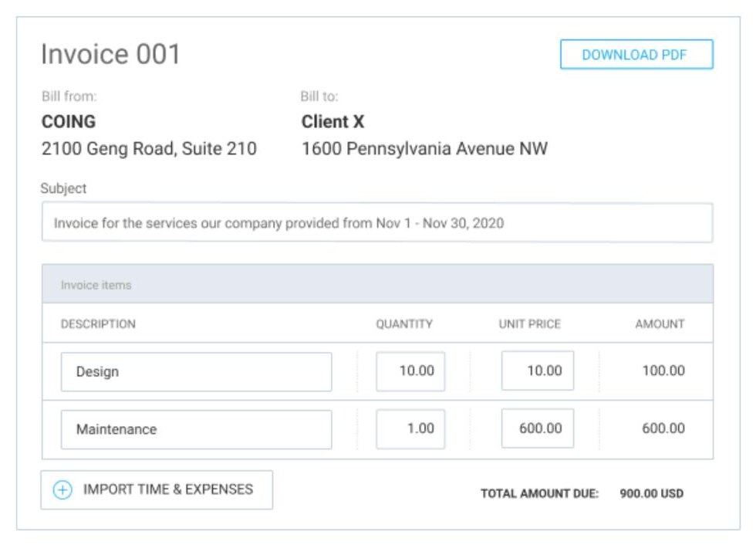Click the Invoice items section header
The width and height of the screenshot is (756, 545).
coord(377,284)
